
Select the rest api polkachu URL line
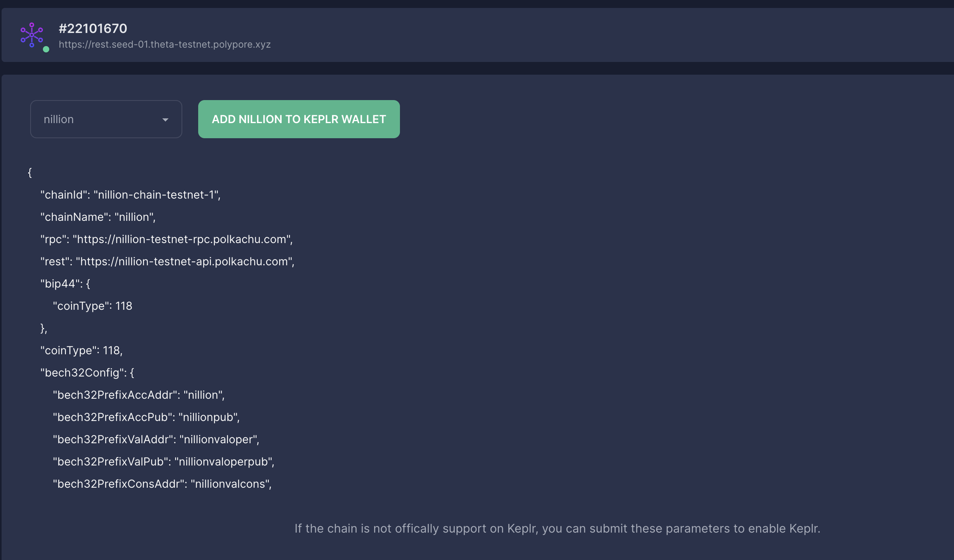tap(167, 261)
